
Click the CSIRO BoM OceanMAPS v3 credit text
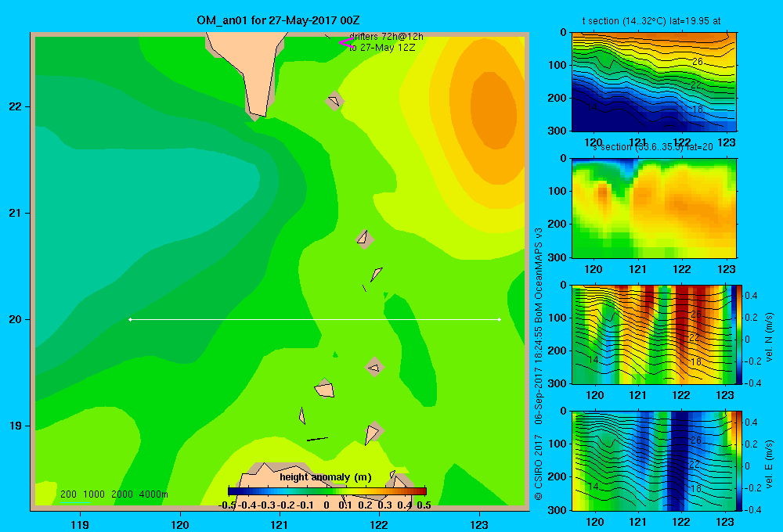pyautogui.click(x=539, y=363)
